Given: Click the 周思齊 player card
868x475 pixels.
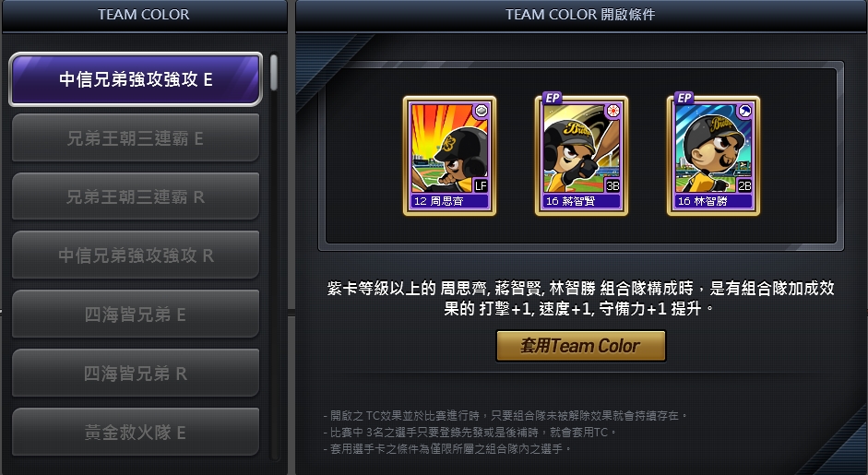Looking at the screenshot, I should 449,156.
